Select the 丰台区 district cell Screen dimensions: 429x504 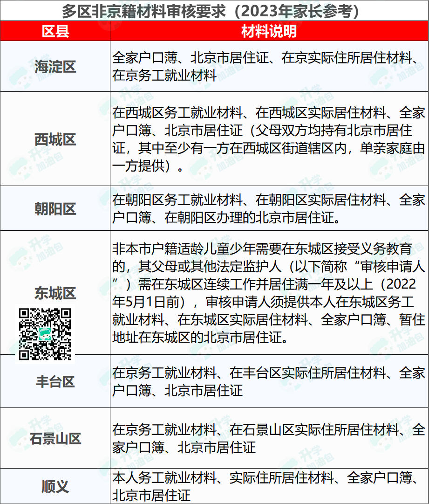pos(55,381)
